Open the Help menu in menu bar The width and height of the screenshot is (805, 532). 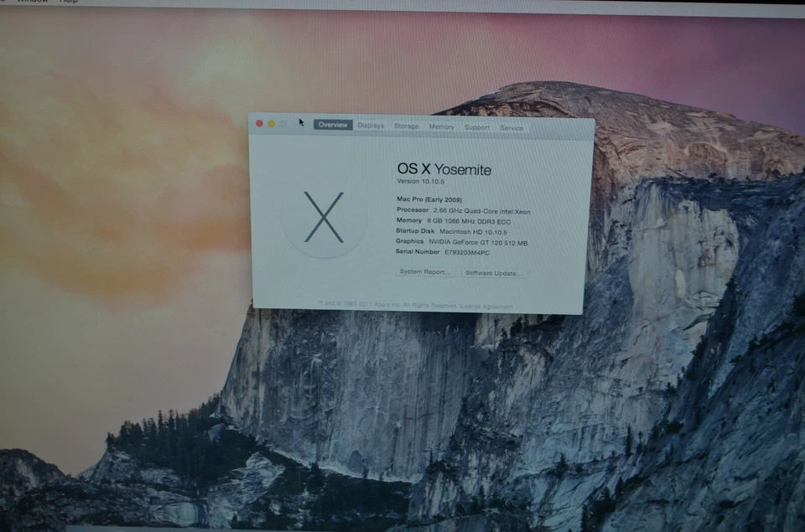click(x=68, y=2)
